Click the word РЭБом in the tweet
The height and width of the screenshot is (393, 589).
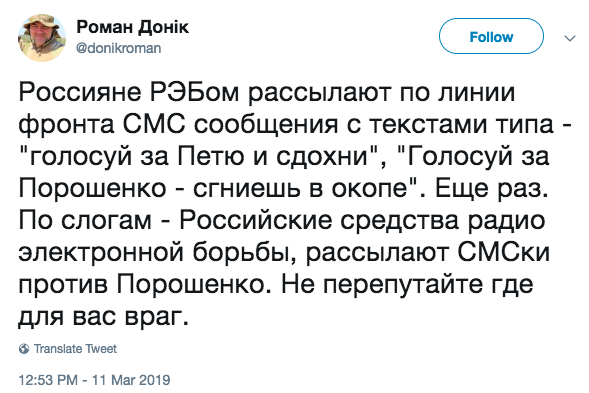pyautogui.click(x=194, y=92)
